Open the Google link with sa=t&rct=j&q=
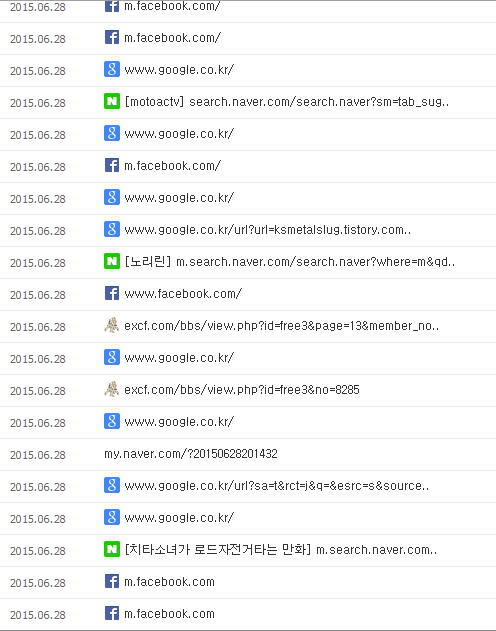 (277, 486)
